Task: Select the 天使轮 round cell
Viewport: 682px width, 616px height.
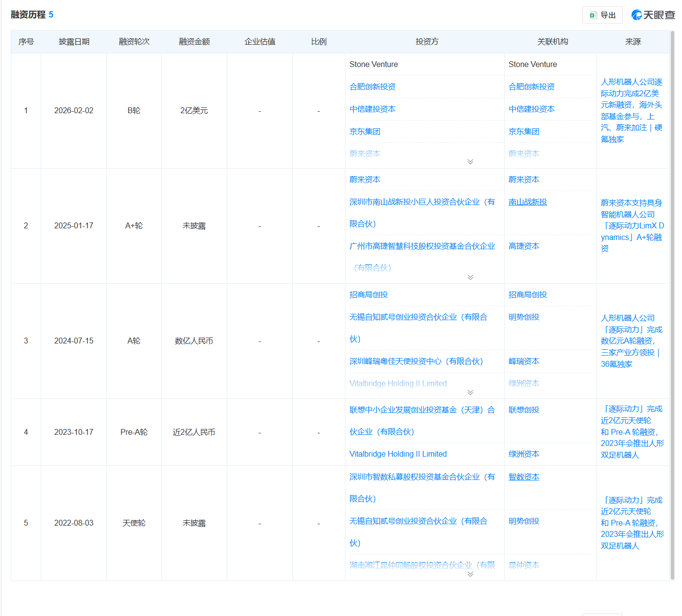Action: (134, 523)
